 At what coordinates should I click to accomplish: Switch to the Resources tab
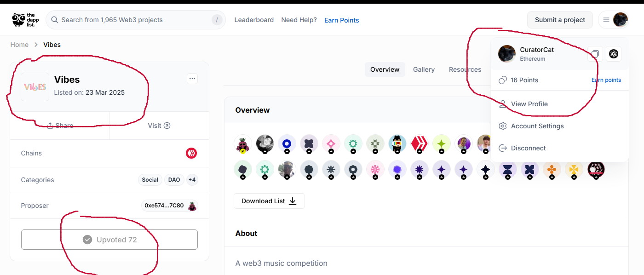tap(465, 69)
